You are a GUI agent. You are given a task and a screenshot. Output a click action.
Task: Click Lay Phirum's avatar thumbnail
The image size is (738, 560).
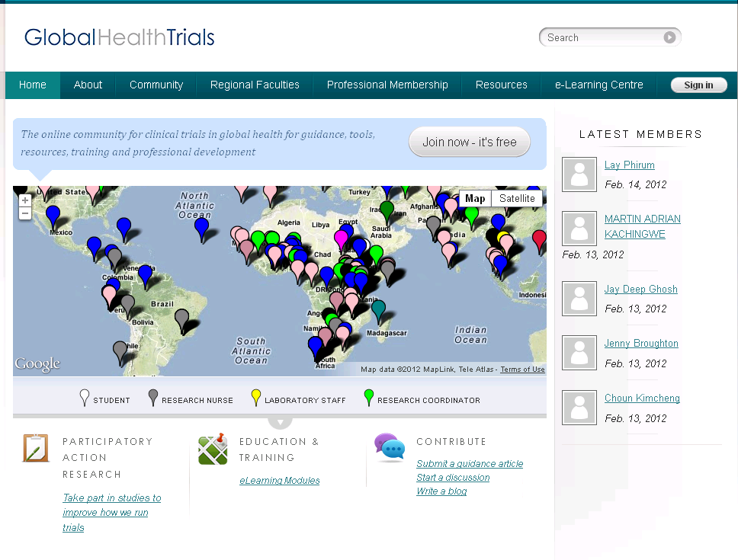(579, 174)
